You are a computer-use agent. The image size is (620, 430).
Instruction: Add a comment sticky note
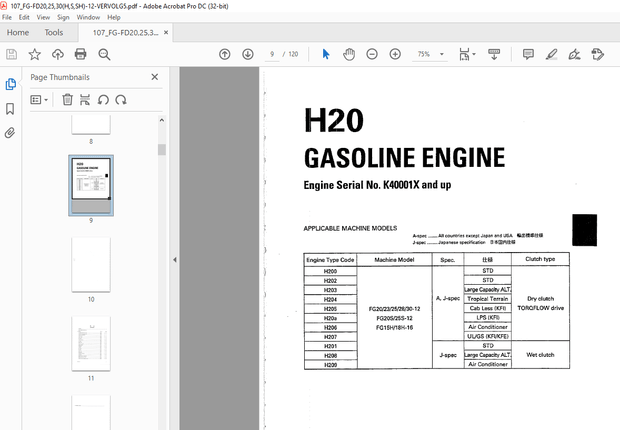tap(528, 54)
